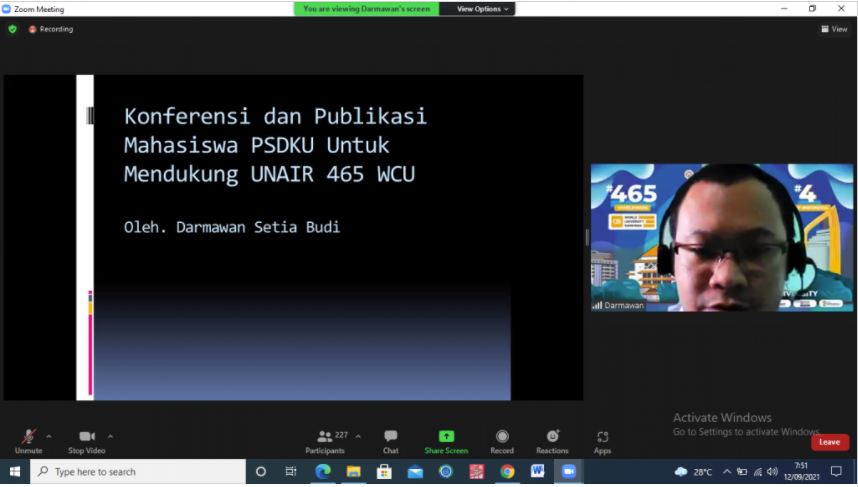Leave the meeting
The height and width of the screenshot is (487, 858).
(829, 442)
